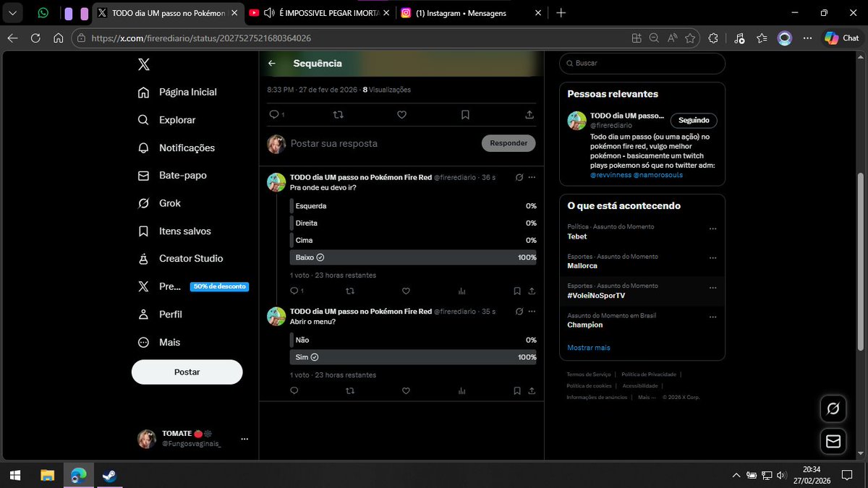Share the "Pra onde eu devo ir?" post
The width and height of the screenshot is (868, 488).
click(x=532, y=291)
